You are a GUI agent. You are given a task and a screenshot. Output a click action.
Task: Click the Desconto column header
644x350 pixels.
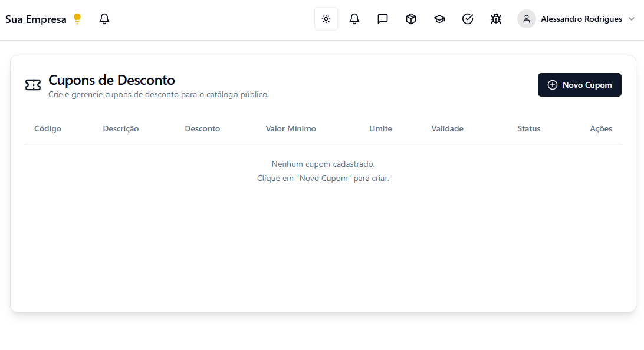tap(202, 128)
